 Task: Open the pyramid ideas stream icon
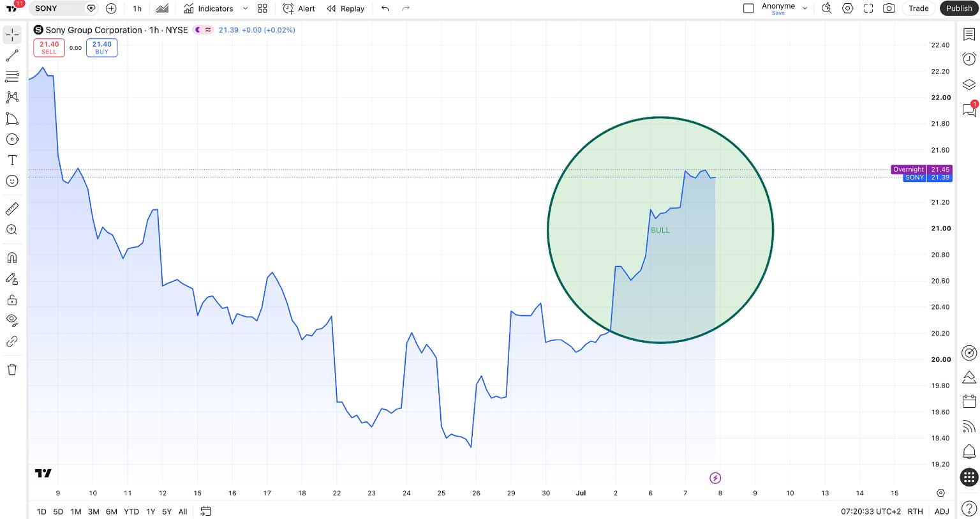[x=969, y=377]
